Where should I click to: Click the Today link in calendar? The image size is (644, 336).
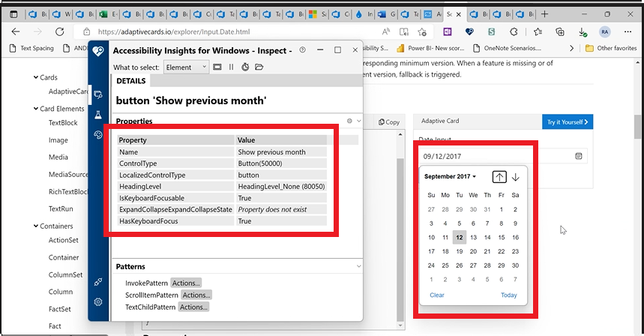508,295
